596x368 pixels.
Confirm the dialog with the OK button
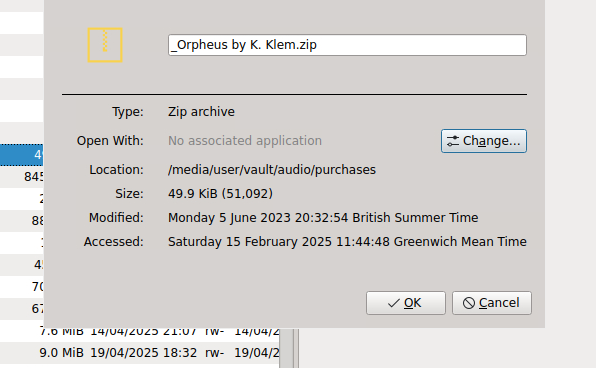click(x=406, y=303)
